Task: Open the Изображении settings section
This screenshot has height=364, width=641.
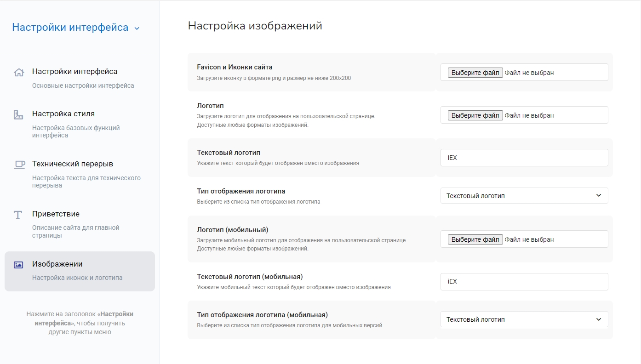Action: point(57,264)
